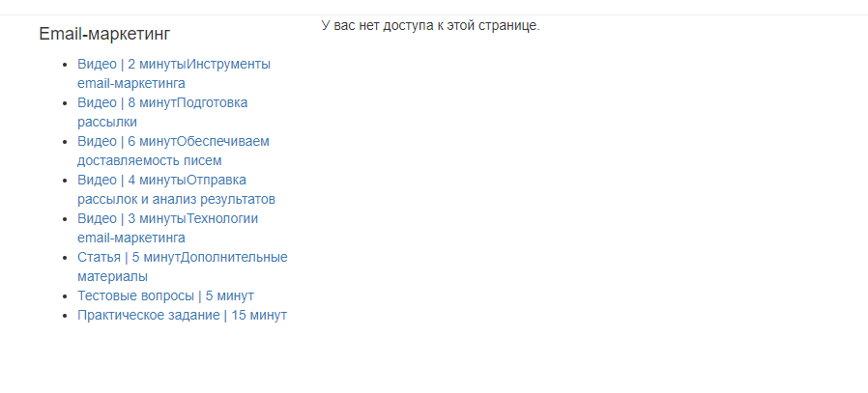
Task: Click the 'Видео | 3 минуты' label
Action: (131, 219)
